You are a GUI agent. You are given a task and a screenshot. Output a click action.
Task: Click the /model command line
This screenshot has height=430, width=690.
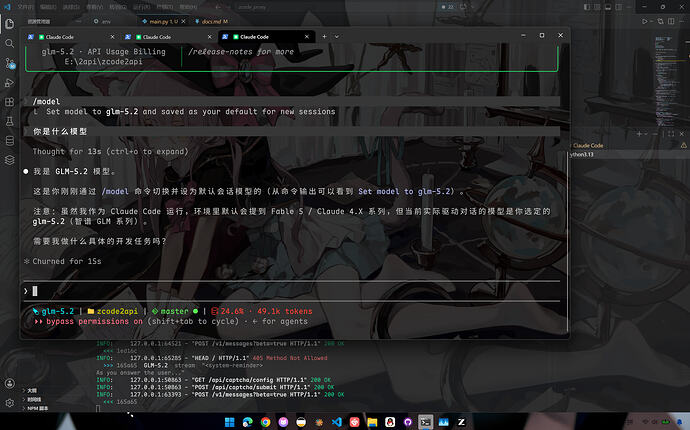[x=291, y=101]
